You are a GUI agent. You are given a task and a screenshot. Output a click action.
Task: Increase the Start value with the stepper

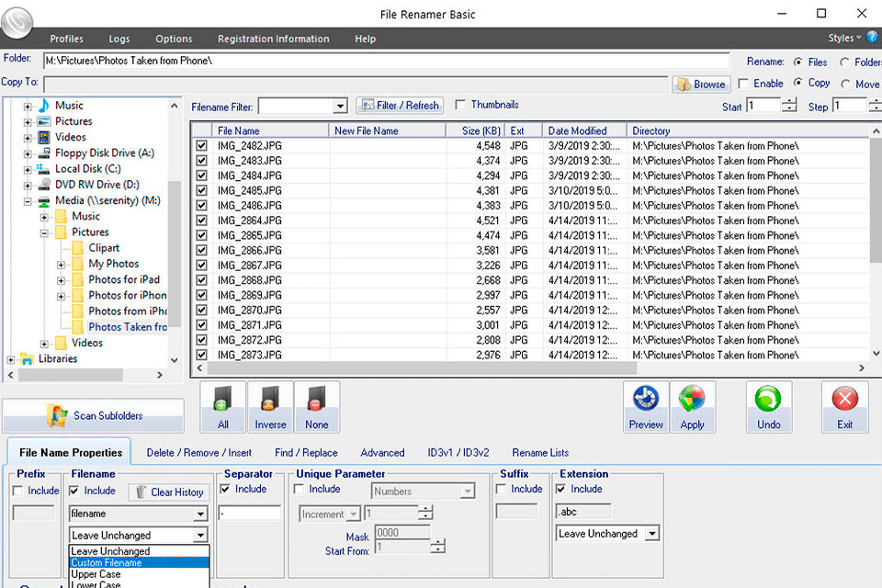[x=788, y=102]
